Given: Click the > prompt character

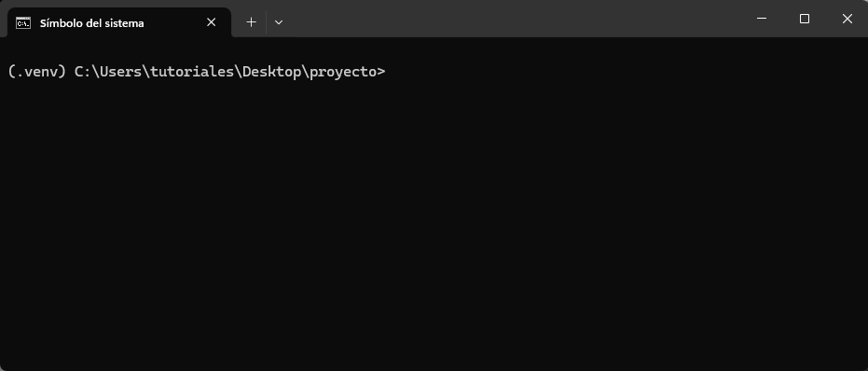Looking at the screenshot, I should click(x=380, y=72).
